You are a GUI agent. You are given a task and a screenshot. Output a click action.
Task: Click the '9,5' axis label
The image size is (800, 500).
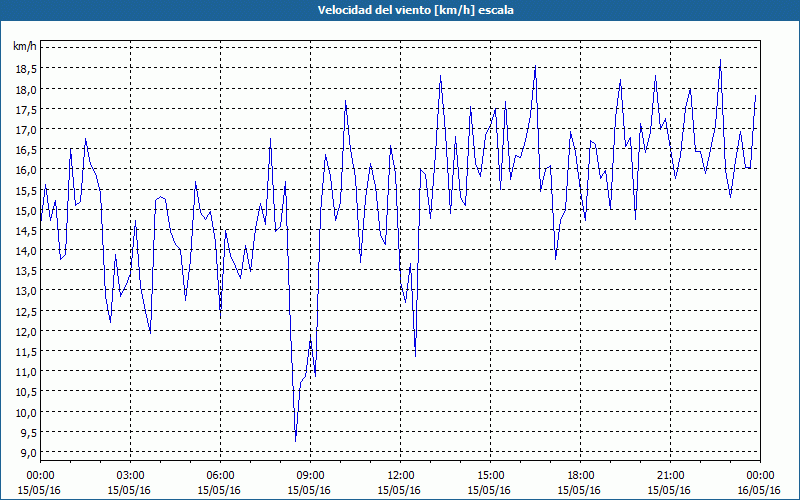pos(29,433)
